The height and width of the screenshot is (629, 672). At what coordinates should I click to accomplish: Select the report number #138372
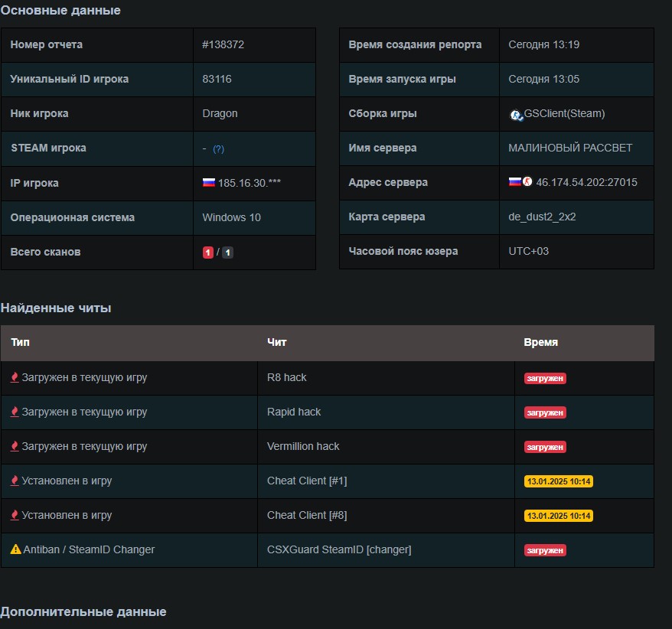click(x=223, y=44)
